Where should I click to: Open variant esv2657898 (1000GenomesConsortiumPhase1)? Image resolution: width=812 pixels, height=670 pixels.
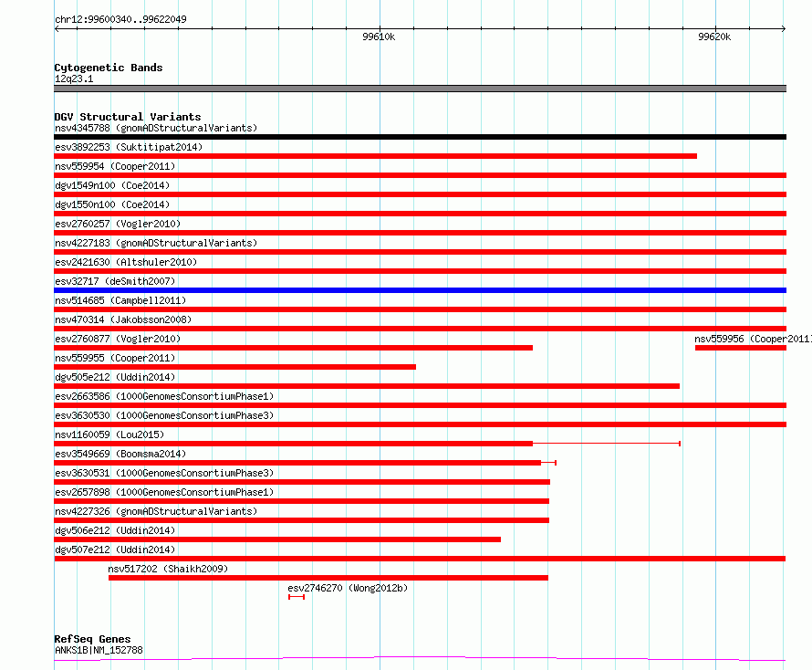point(164,492)
